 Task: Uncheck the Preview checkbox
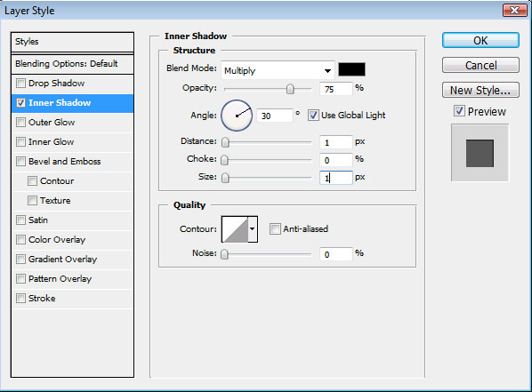(459, 111)
